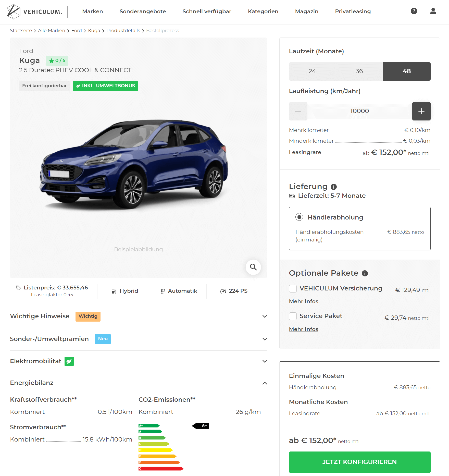Click the speedometer icon by 224 PS
This screenshot has width=449, height=476.
(223, 291)
